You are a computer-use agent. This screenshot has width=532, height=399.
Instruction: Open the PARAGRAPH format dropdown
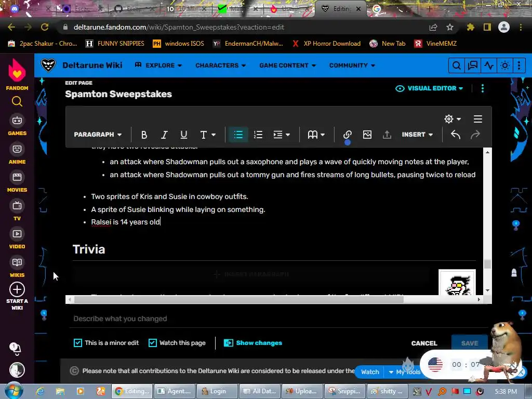point(98,135)
